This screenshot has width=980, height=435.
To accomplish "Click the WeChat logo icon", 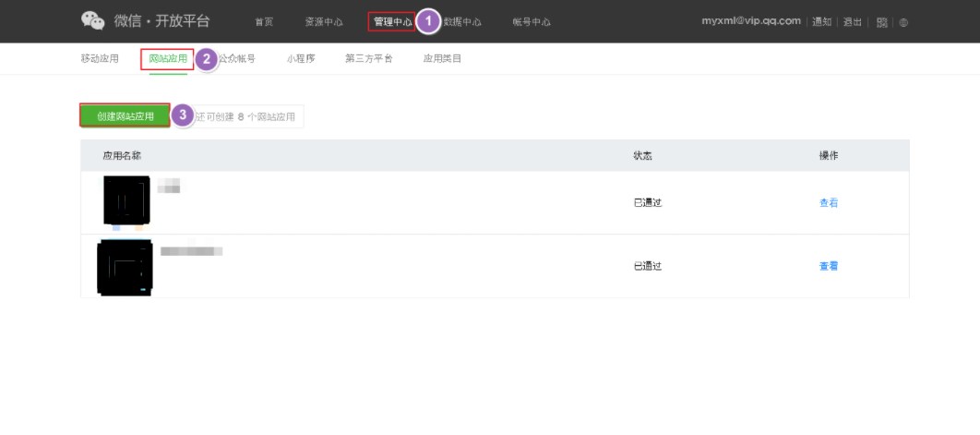I will (93, 20).
